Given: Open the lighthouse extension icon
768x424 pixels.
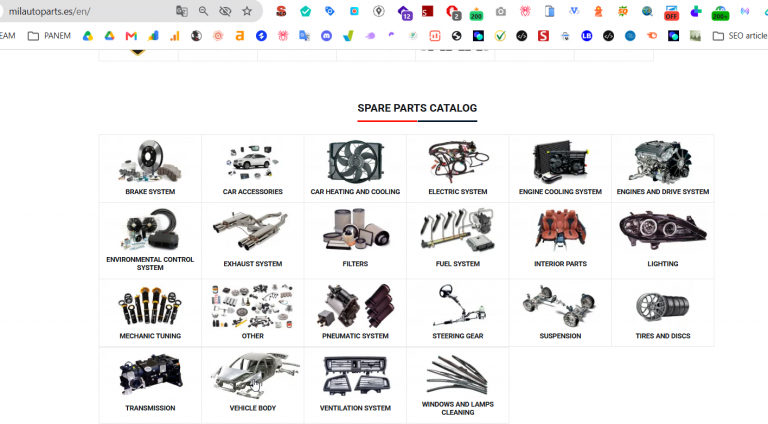Looking at the screenshot, I should [x=598, y=11].
